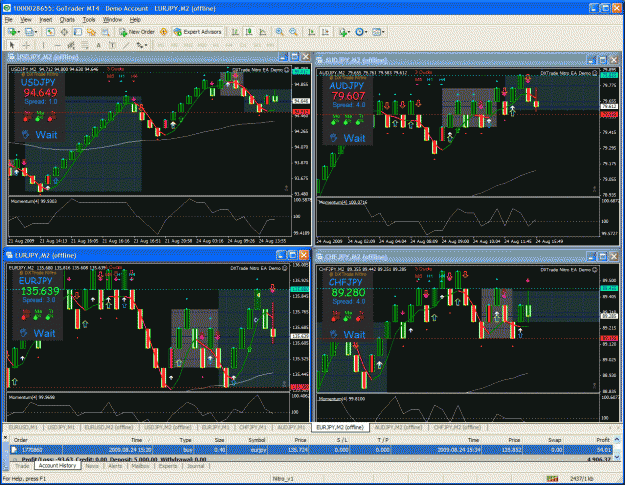Select the Vertical Line drawing tool

click(x=43, y=45)
